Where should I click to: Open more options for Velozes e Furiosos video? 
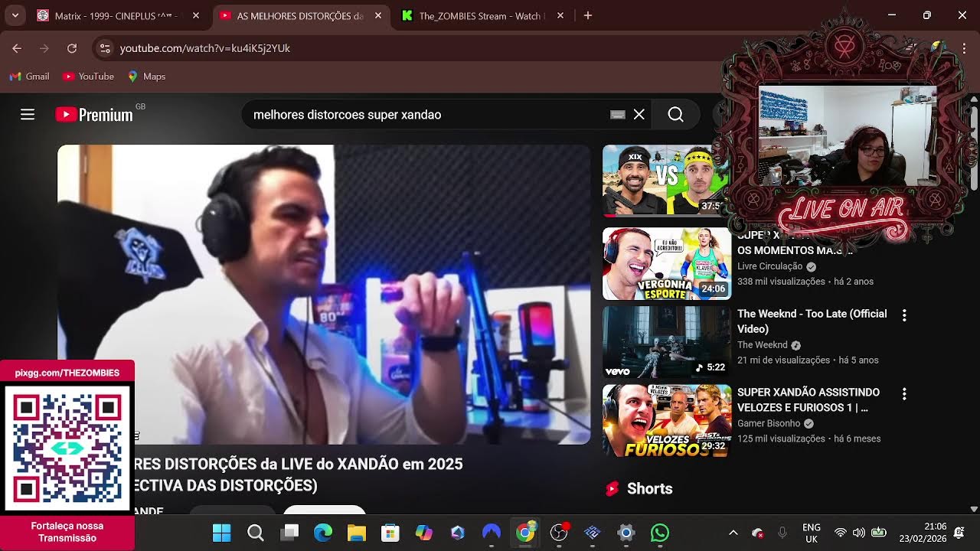(x=904, y=393)
